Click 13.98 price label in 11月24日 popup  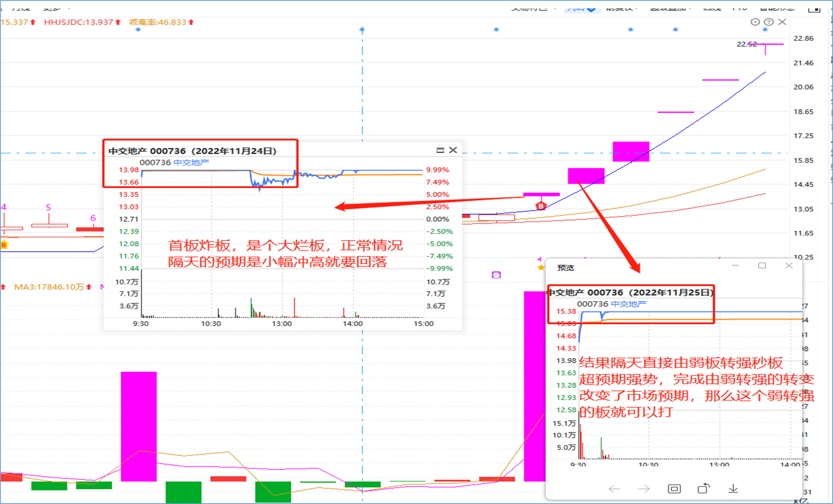pyautogui.click(x=129, y=170)
